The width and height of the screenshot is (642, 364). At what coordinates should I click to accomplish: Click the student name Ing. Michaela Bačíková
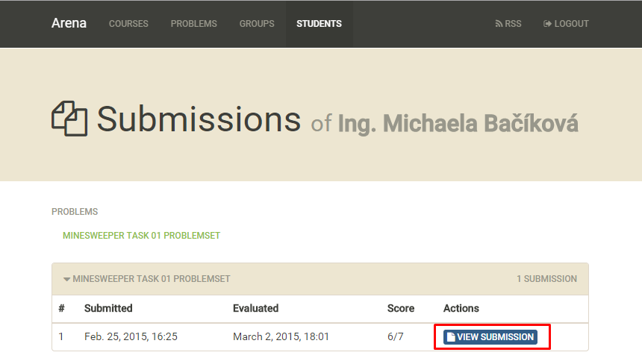pos(458,124)
